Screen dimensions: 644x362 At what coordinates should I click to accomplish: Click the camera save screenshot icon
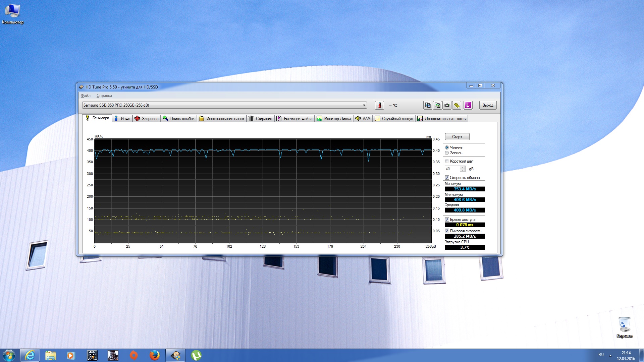coord(447,105)
